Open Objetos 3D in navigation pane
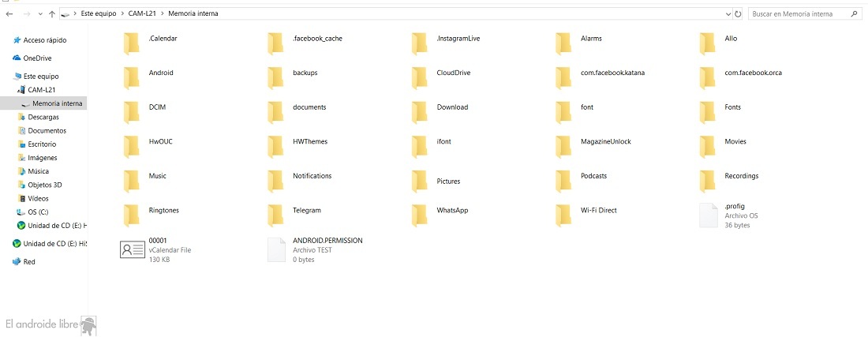The height and width of the screenshot is (337, 868). (40, 185)
